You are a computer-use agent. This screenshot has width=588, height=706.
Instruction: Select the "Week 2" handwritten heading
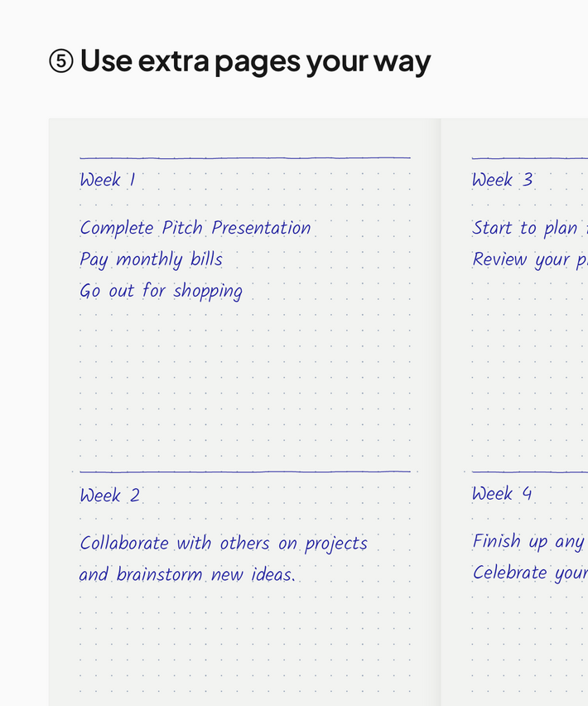[x=110, y=496]
